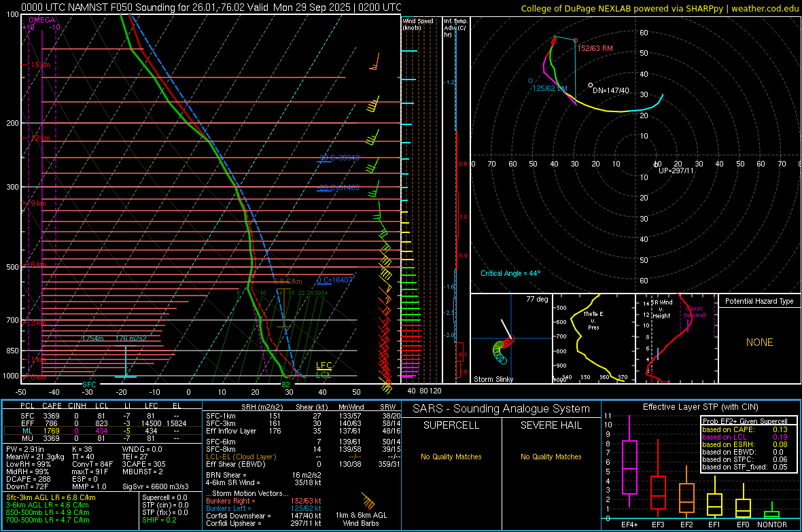Click the 'NONTOR' box plot axis label

(772, 525)
